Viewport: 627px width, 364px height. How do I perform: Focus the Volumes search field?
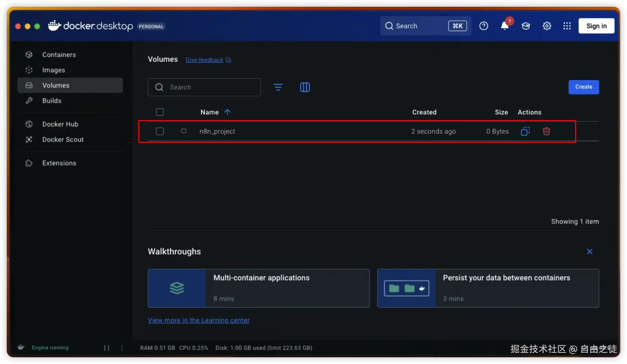tap(204, 87)
